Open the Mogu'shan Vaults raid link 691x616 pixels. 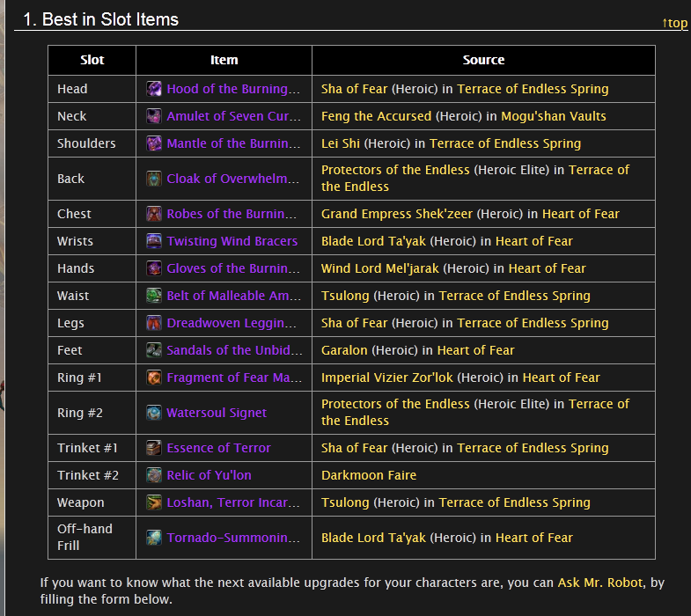pos(553,116)
